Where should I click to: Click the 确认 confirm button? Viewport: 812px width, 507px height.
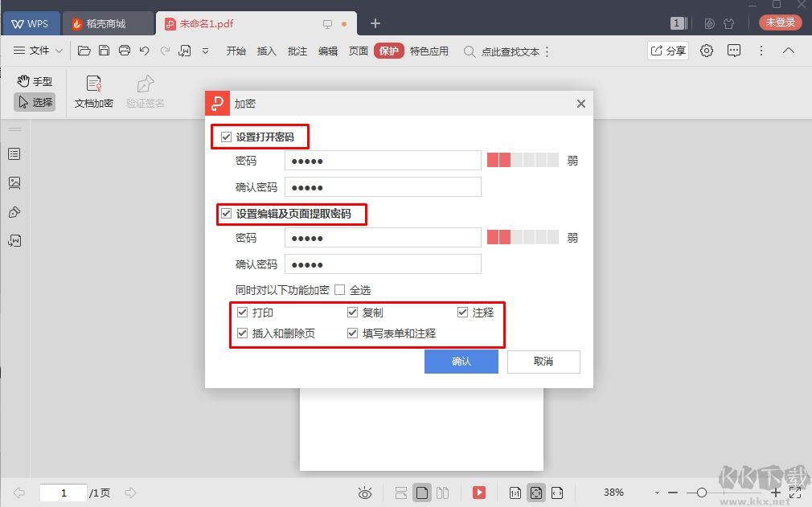[461, 361]
